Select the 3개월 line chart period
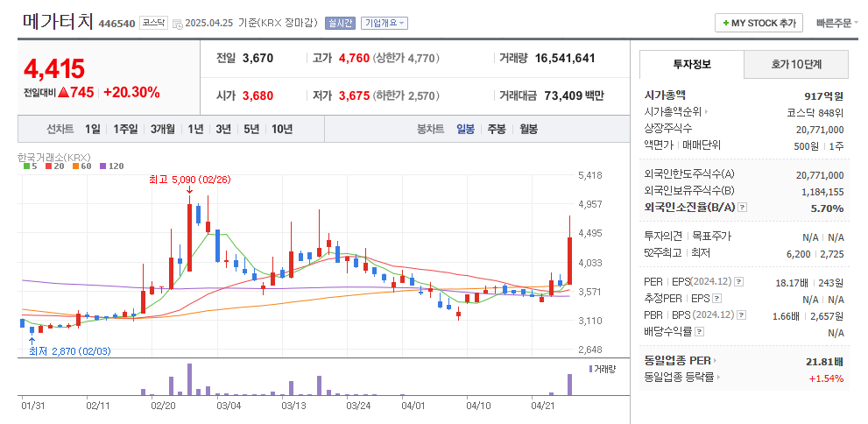 pos(163,129)
